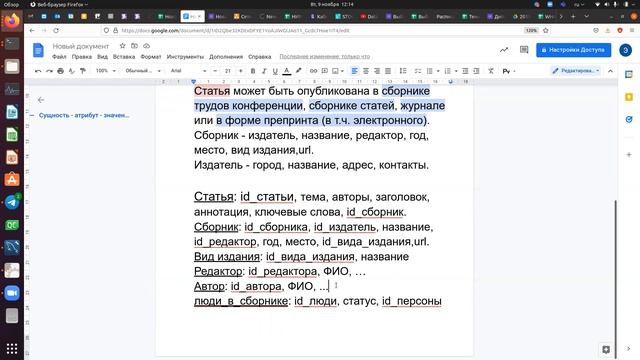Screen dimensions: 640x360
Task: Open the editing mode dropdown
Action: pyautogui.click(x=576, y=71)
